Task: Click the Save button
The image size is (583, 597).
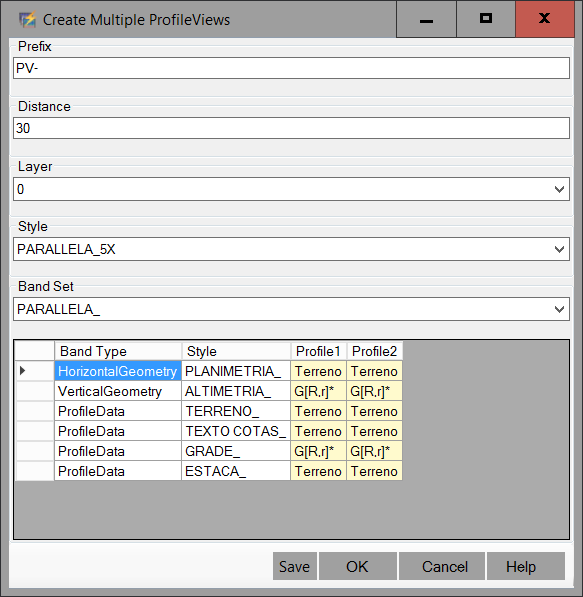Action: pyautogui.click(x=295, y=566)
